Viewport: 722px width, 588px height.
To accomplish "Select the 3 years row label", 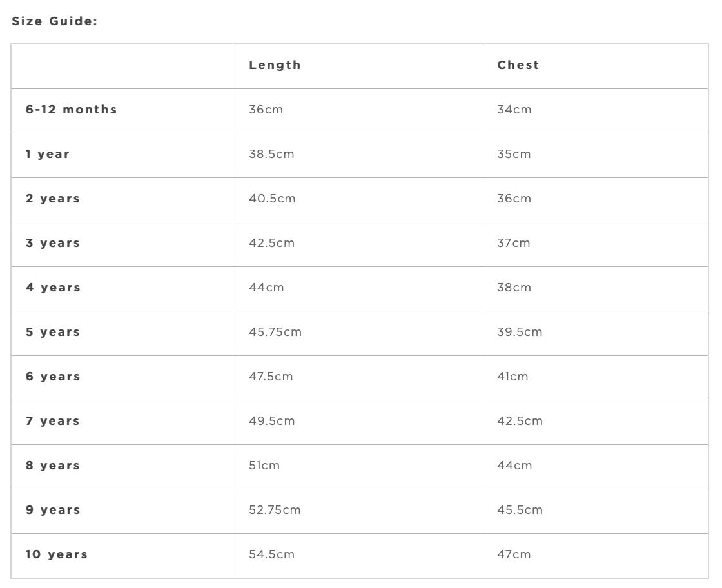I will click(53, 243).
